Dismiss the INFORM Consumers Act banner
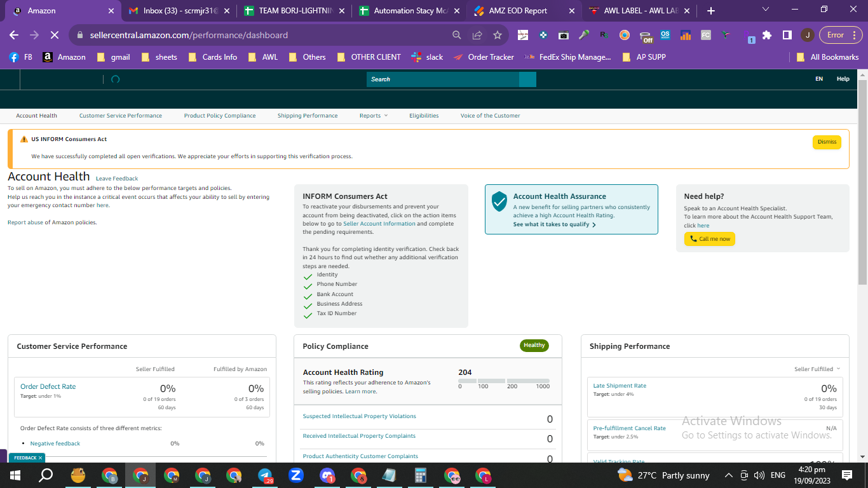Viewport: 868px width, 488px height. pos(827,142)
